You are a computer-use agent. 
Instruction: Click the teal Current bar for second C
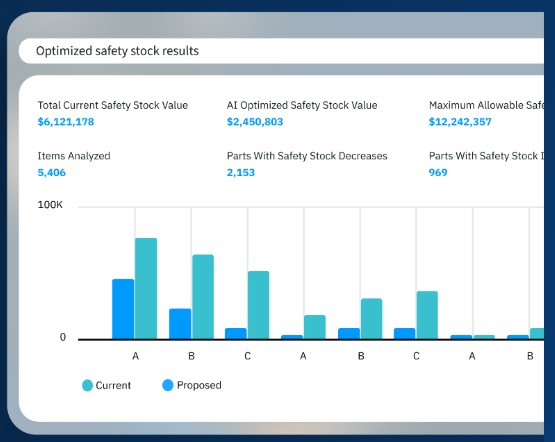[x=427, y=315]
